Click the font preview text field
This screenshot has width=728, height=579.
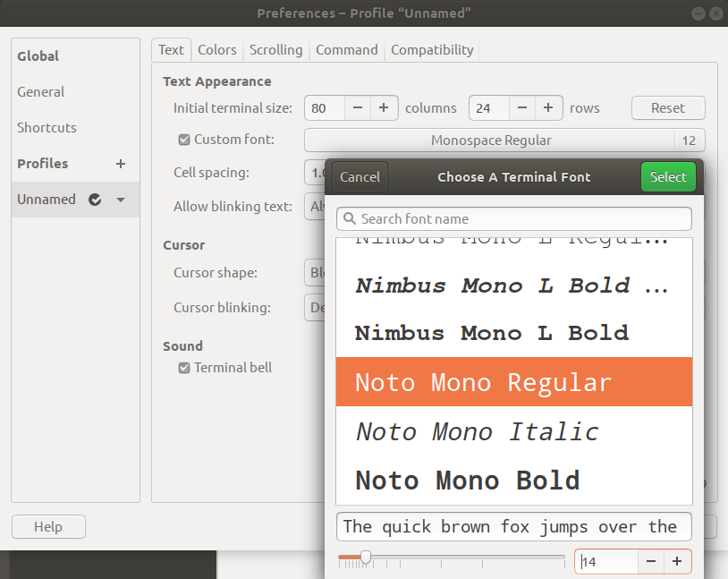(x=514, y=527)
